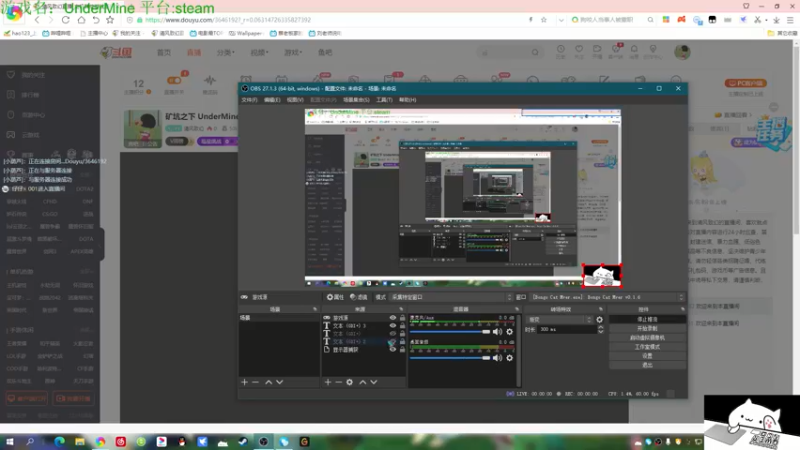Toggle visibility of game source (first row)
This screenshot has width=800, height=450.
coord(393,318)
